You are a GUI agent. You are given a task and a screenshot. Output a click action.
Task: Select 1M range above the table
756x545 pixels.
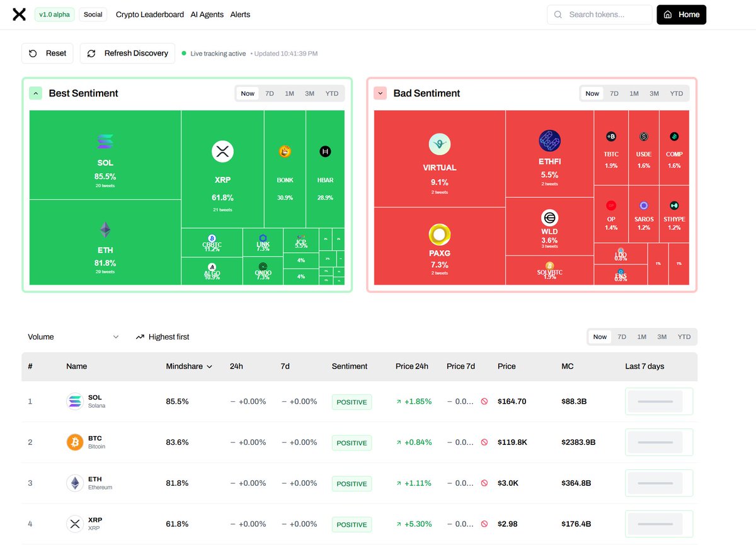pyautogui.click(x=641, y=337)
